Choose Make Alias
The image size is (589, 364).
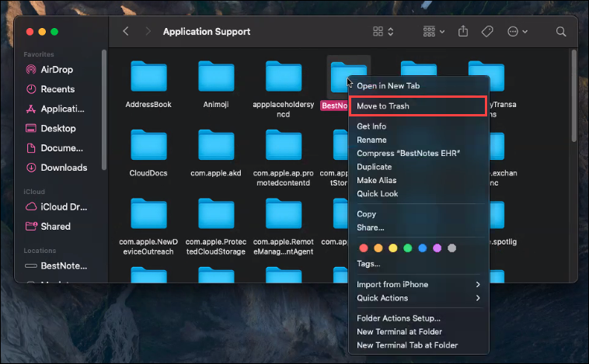click(419, 180)
